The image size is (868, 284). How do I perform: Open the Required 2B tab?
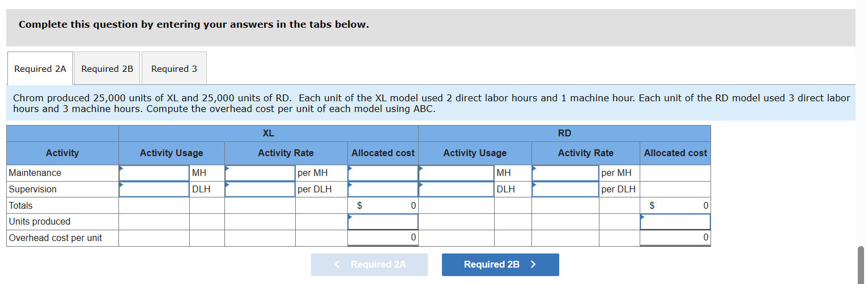pos(107,68)
